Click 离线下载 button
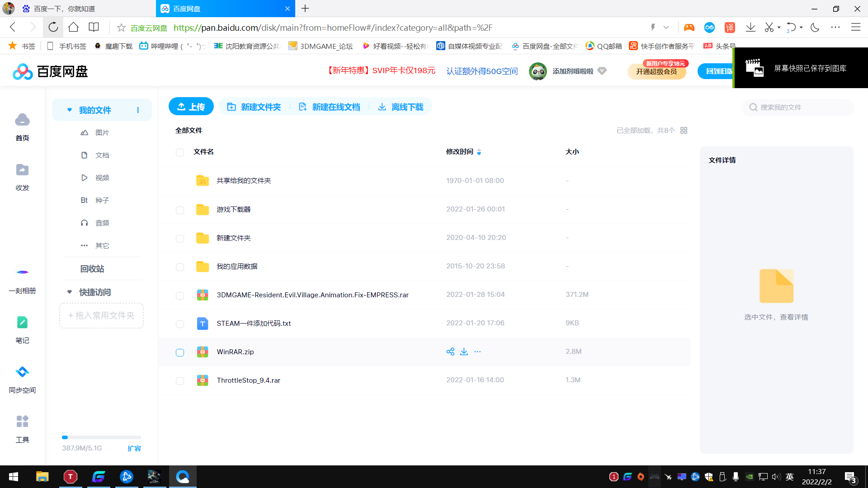This screenshot has width=868, height=488. point(401,107)
